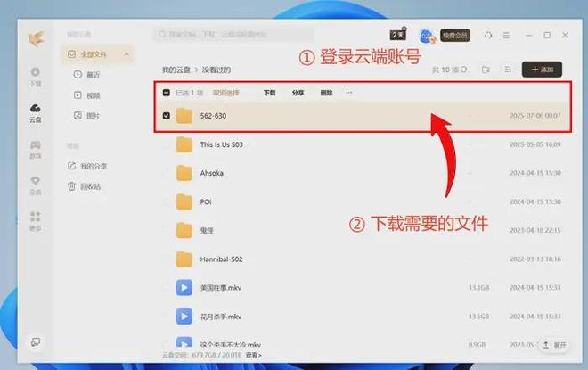
Task: Click the 花月杀手.mkv file name
Action: pyautogui.click(x=221, y=317)
